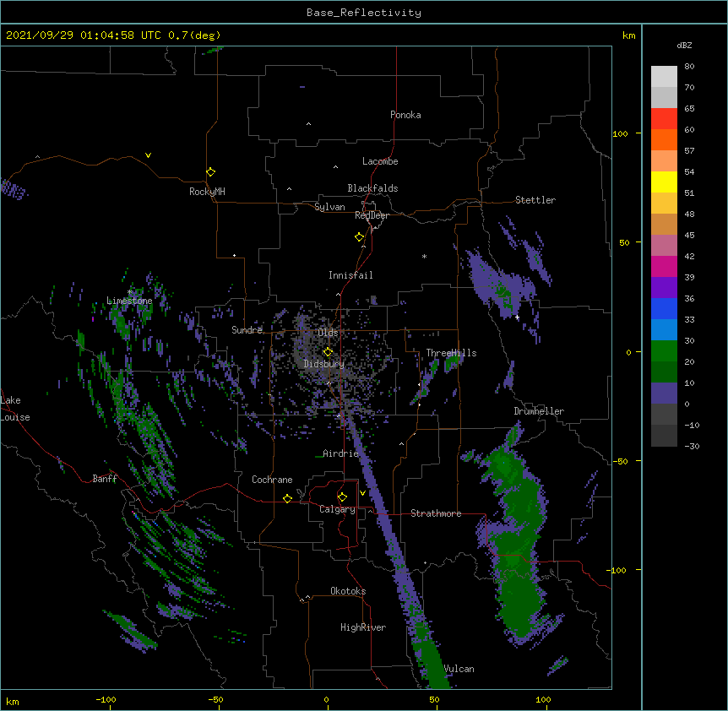Select the slate purple 0-10 dBZ swatch
This screenshot has width=728, height=711.
point(664,393)
